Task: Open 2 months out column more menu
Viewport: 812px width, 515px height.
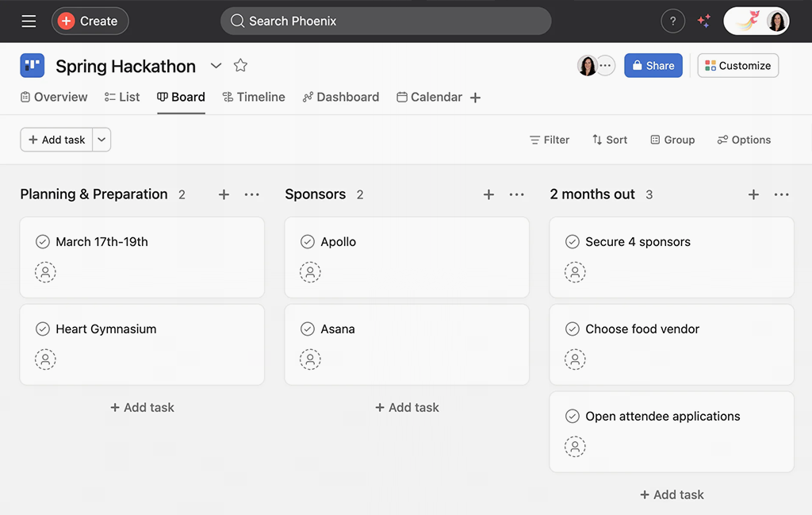Action: tap(781, 194)
